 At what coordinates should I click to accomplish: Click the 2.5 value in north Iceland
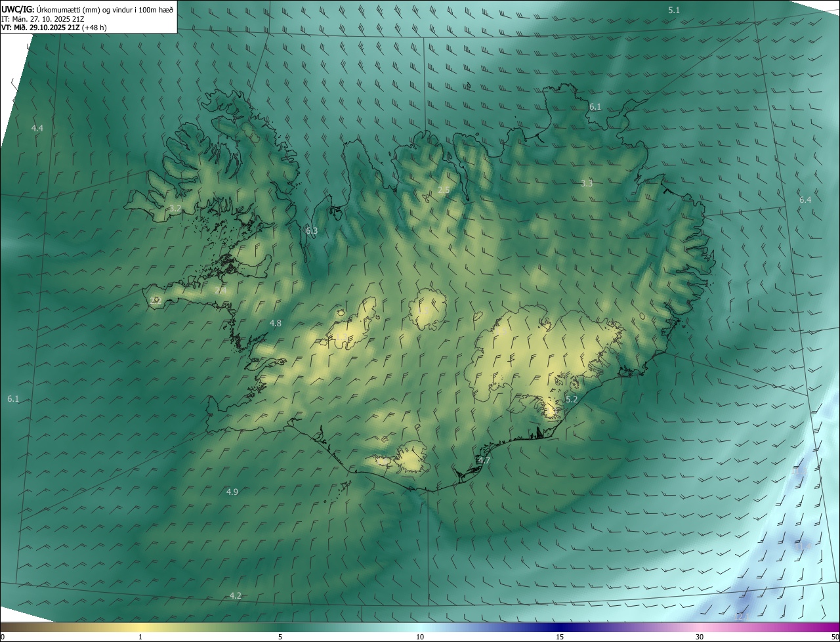pyautogui.click(x=444, y=190)
